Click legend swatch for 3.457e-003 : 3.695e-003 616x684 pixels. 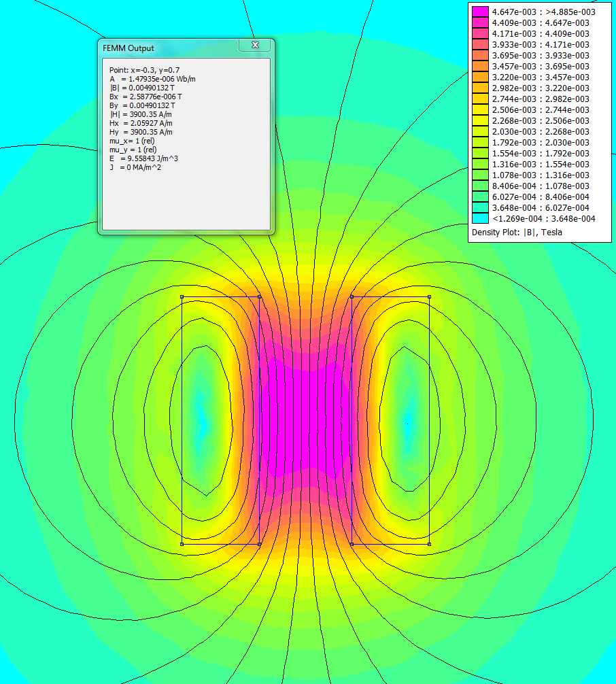480,67
